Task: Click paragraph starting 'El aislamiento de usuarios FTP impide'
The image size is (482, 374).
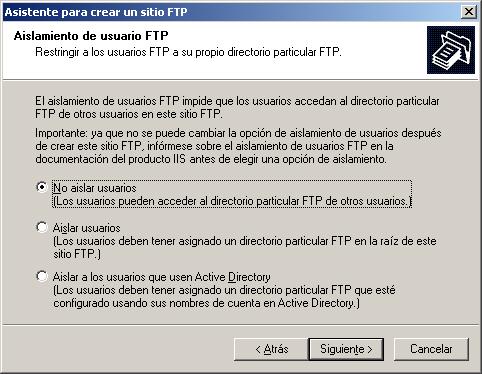Action: 237,107
